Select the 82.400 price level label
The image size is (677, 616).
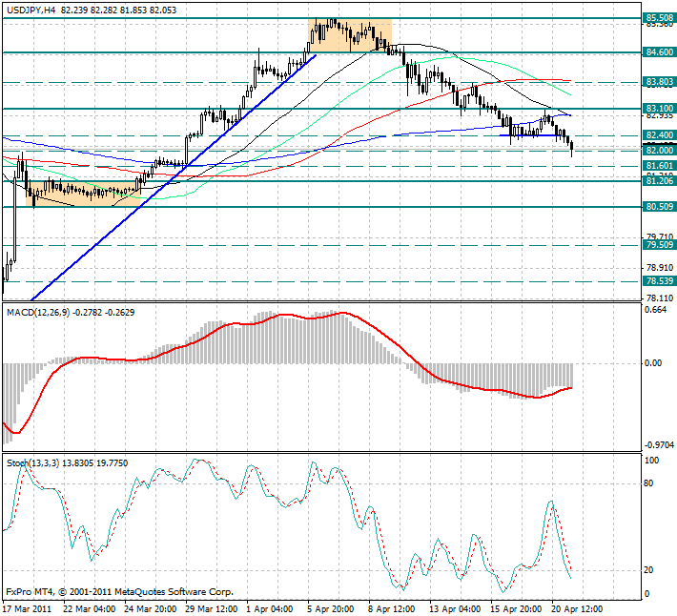coord(660,135)
